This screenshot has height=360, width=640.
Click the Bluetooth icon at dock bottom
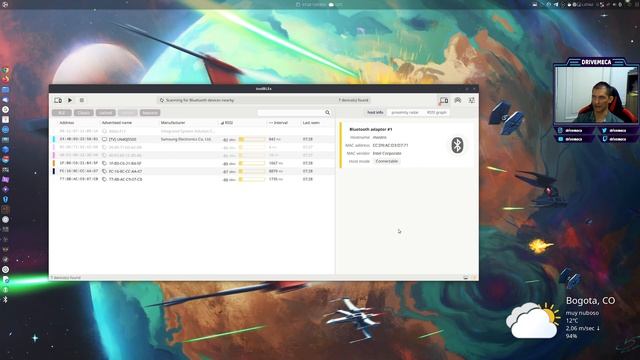coord(5,300)
